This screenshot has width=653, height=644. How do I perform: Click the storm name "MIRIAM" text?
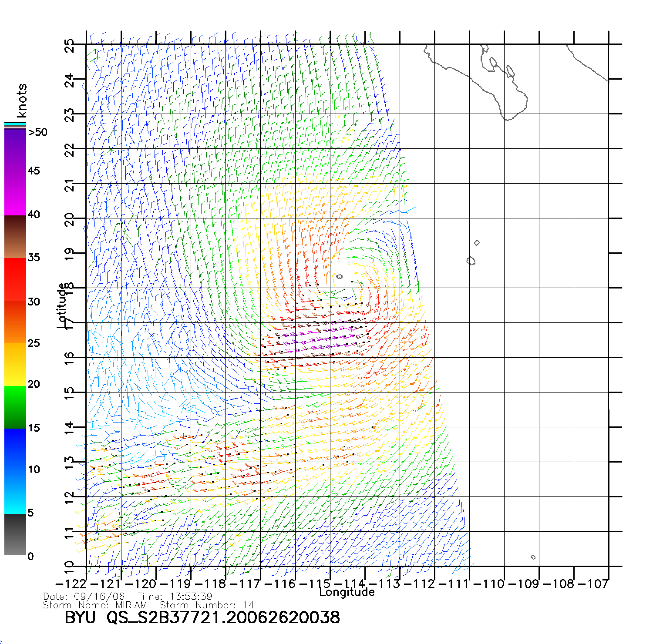tap(131, 605)
